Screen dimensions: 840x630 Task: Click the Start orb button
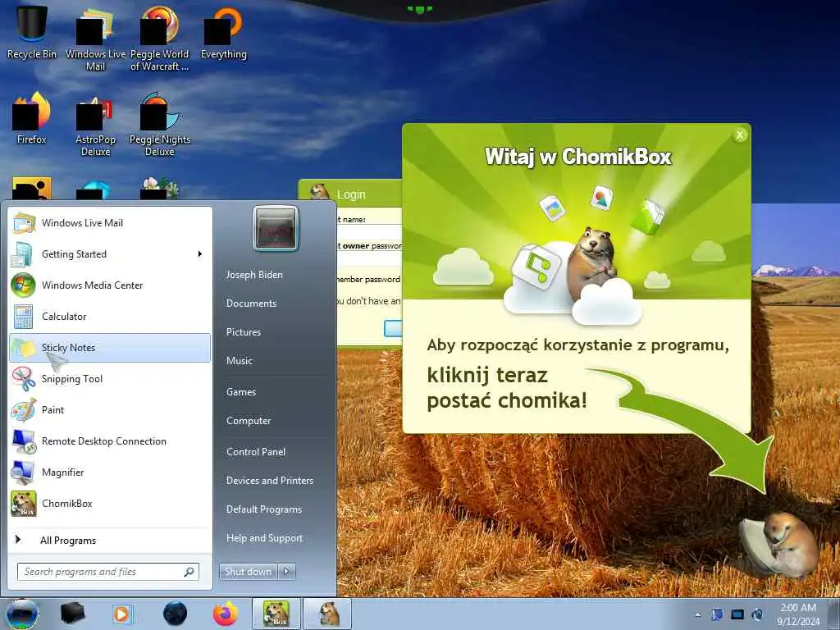[21, 614]
